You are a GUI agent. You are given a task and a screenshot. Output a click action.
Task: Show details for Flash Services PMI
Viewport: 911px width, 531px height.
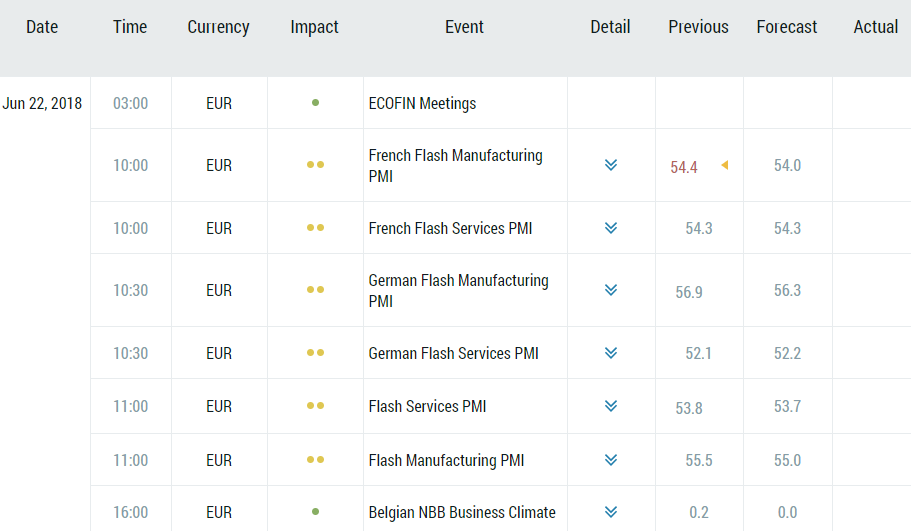(610, 406)
